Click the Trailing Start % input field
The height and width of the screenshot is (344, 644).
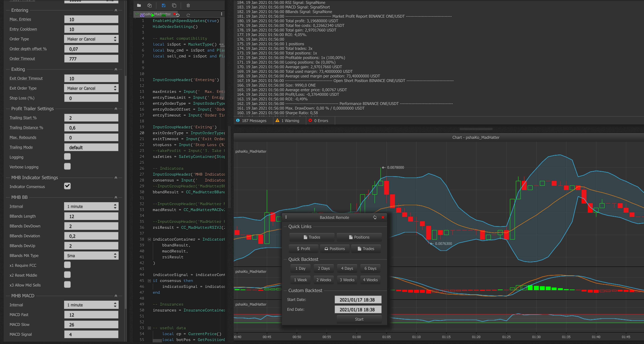(x=91, y=118)
